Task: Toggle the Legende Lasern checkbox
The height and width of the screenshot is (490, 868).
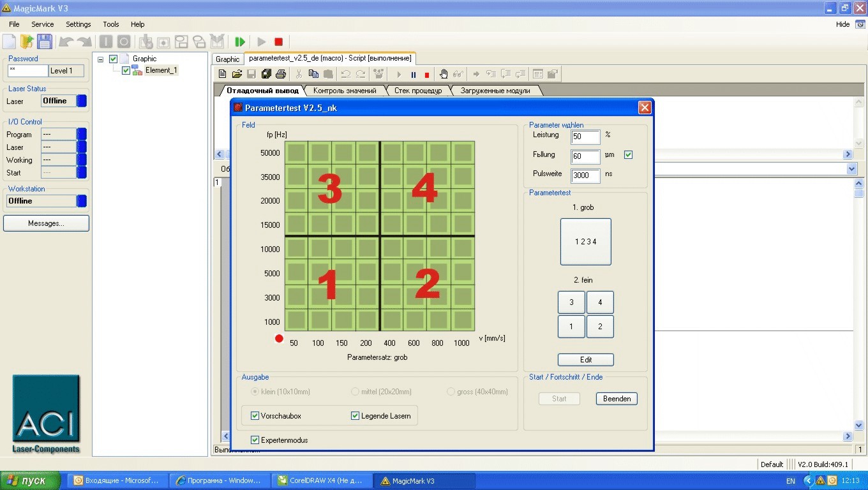Action: [x=355, y=416]
